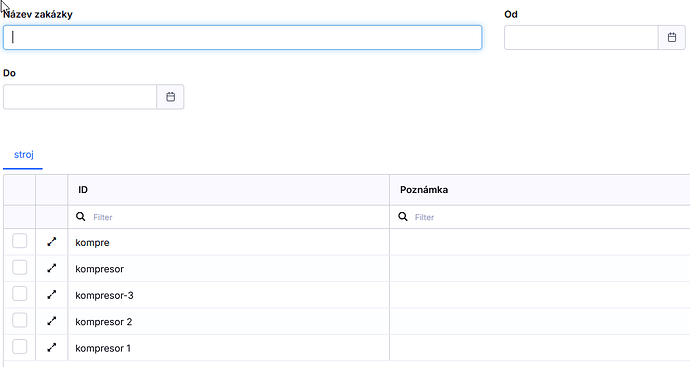Screen dimensions: 690x367
Task: Click the expand arrow icon for row kompresor-3
Action: 52,294
